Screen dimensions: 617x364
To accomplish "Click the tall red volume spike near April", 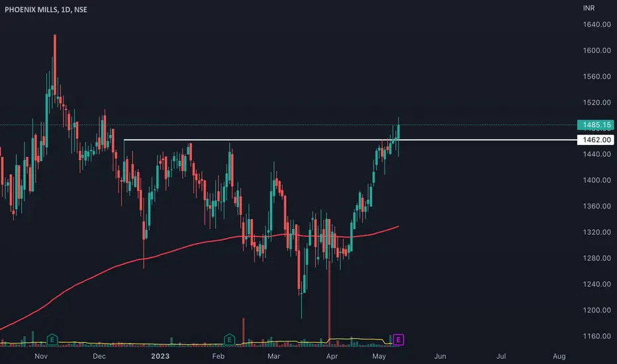I will (x=330, y=302).
